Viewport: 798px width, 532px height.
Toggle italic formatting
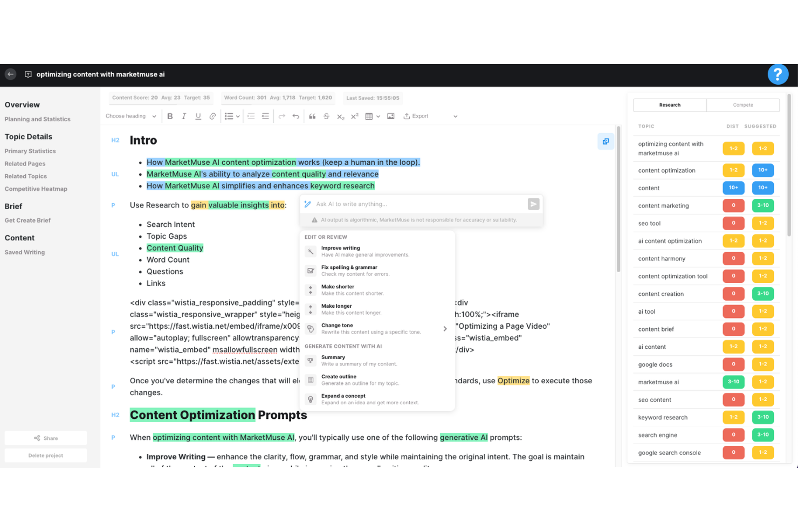point(184,116)
